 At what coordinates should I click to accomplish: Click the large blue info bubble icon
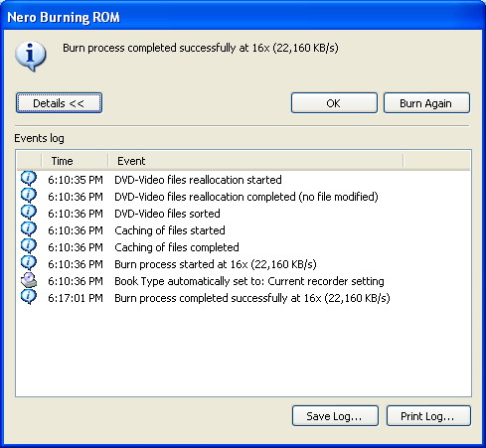(31, 56)
